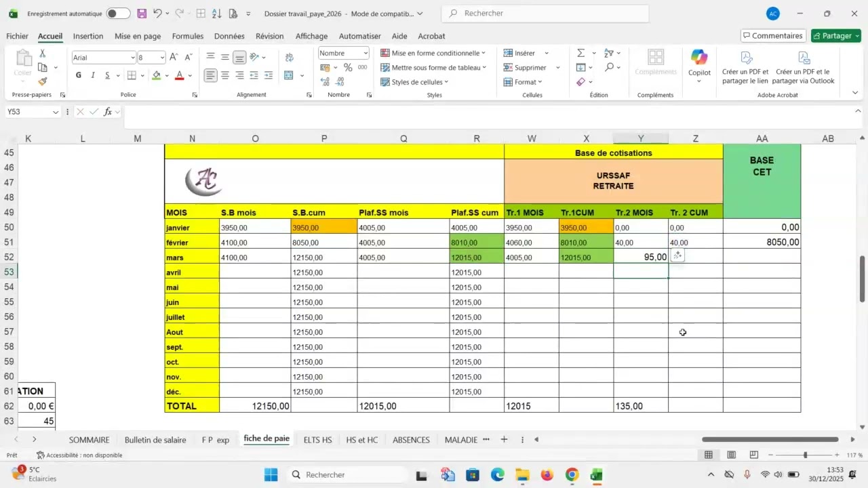Apply the percent style format
The height and width of the screenshot is (488, 868).
point(348,67)
